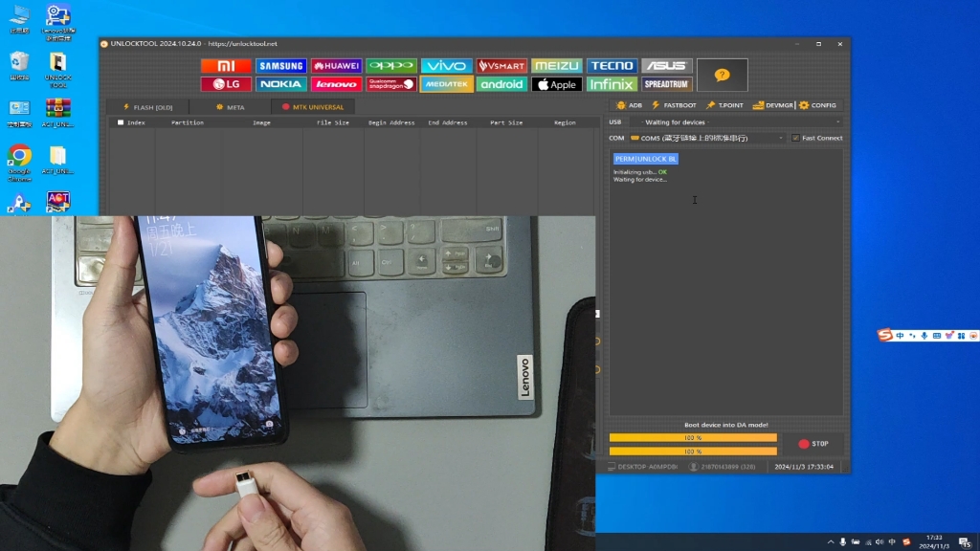Open the This PC desktop icon
The width and height of the screenshot is (980, 551).
(x=19, y=19)
